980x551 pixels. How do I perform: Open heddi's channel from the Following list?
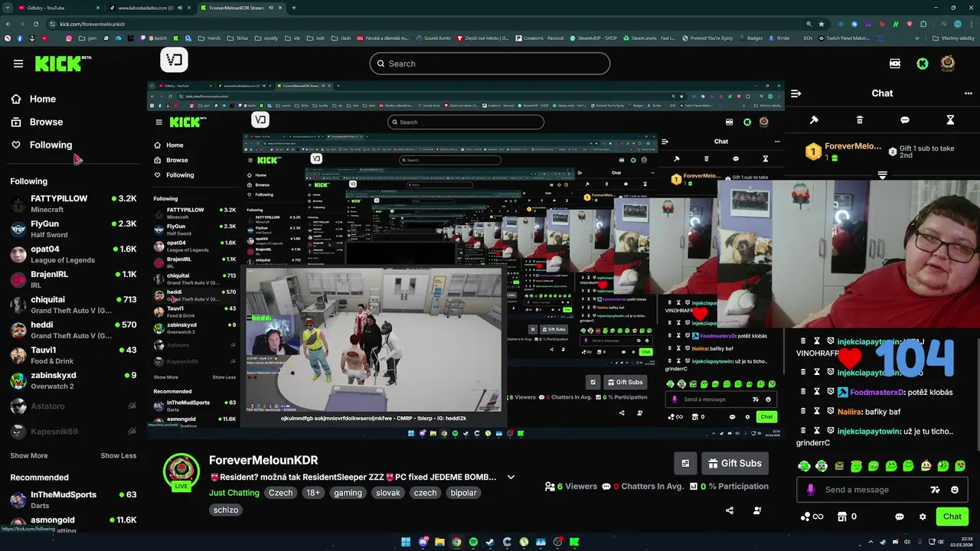(73, 330)
